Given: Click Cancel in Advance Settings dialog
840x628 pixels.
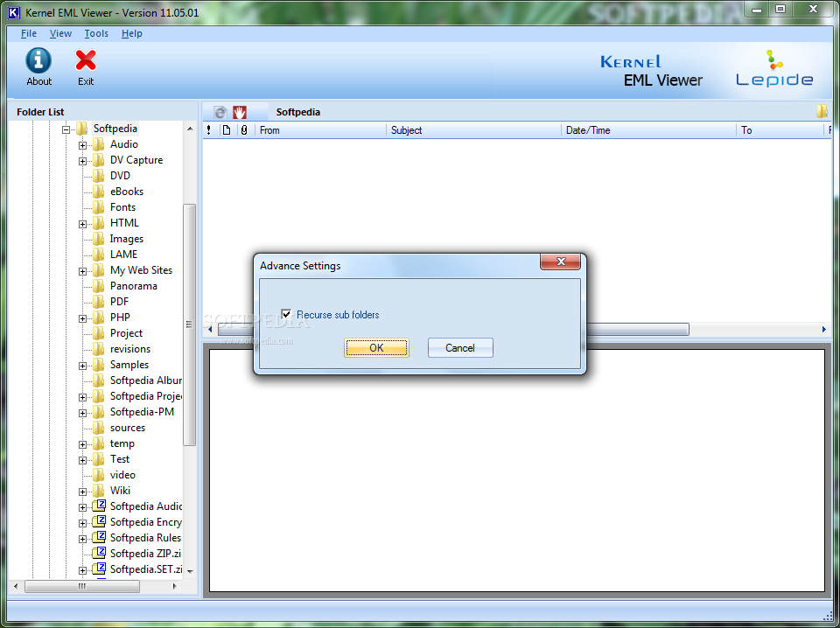Looking at the screenshot, I should 460,348.
